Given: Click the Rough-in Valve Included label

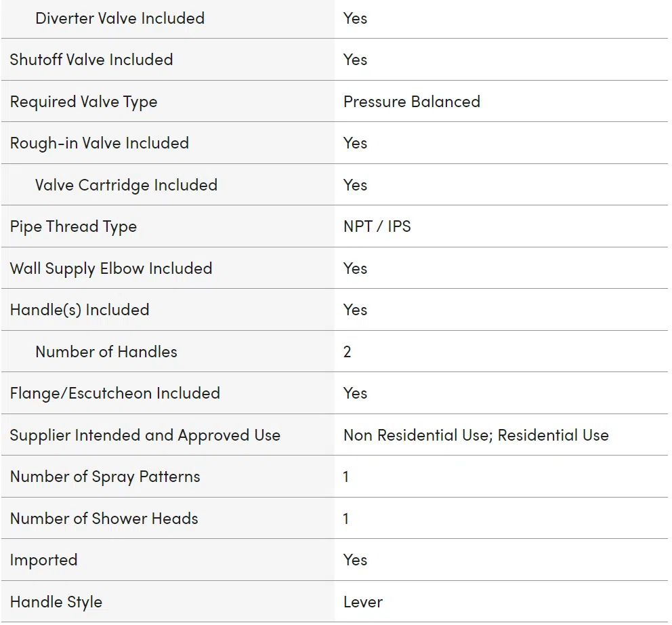Looking at the screenshot, I should tap(100, 143).
